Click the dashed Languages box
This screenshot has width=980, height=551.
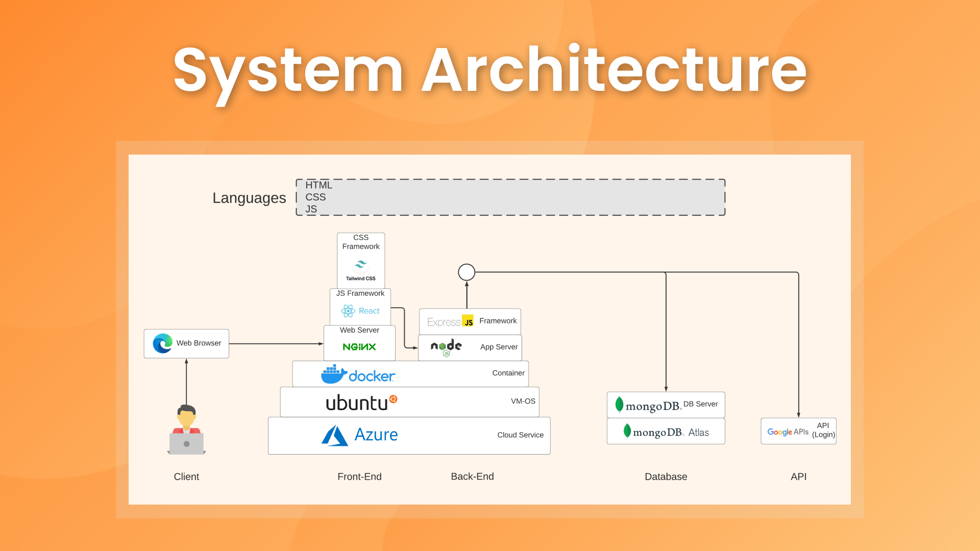(x=510, y=197)
